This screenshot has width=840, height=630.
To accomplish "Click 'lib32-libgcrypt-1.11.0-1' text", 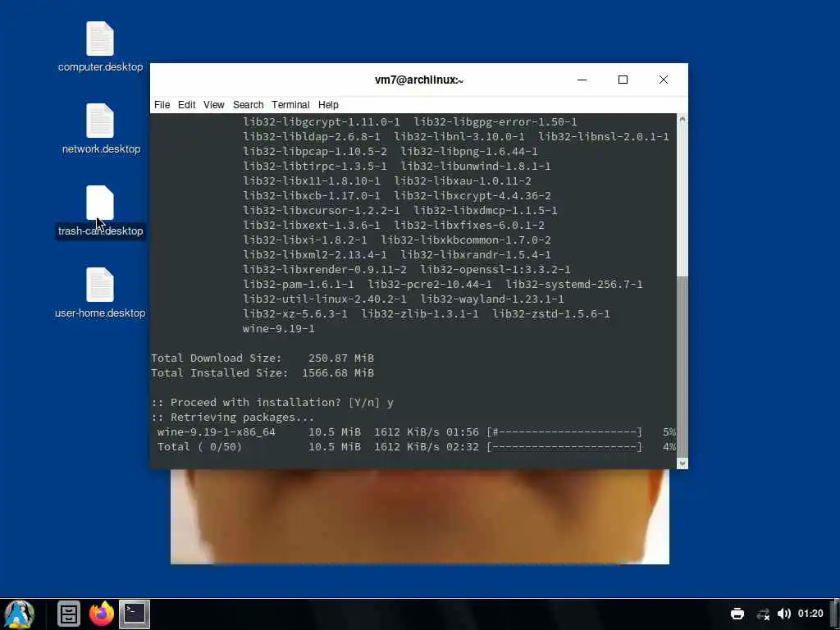I will click(x=322, y=121).
